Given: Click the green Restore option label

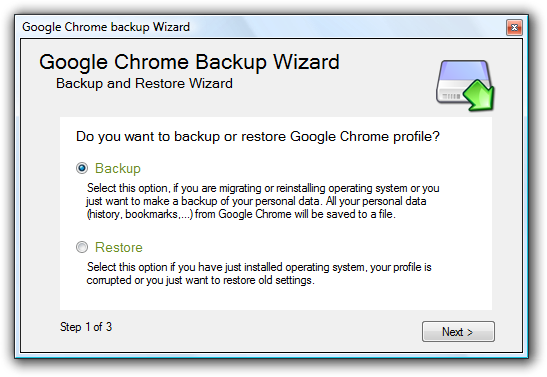Looking at the screenshot, I should pos(119,247).
